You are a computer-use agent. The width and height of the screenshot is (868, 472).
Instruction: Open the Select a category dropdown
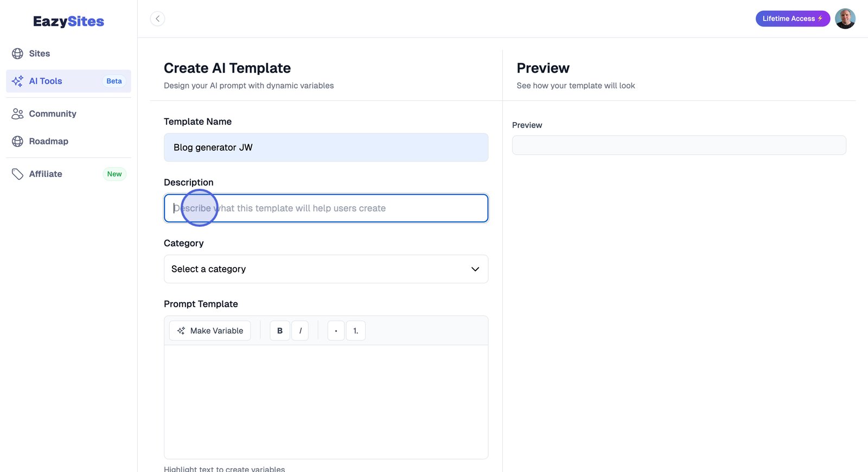[x=325, y=269]
